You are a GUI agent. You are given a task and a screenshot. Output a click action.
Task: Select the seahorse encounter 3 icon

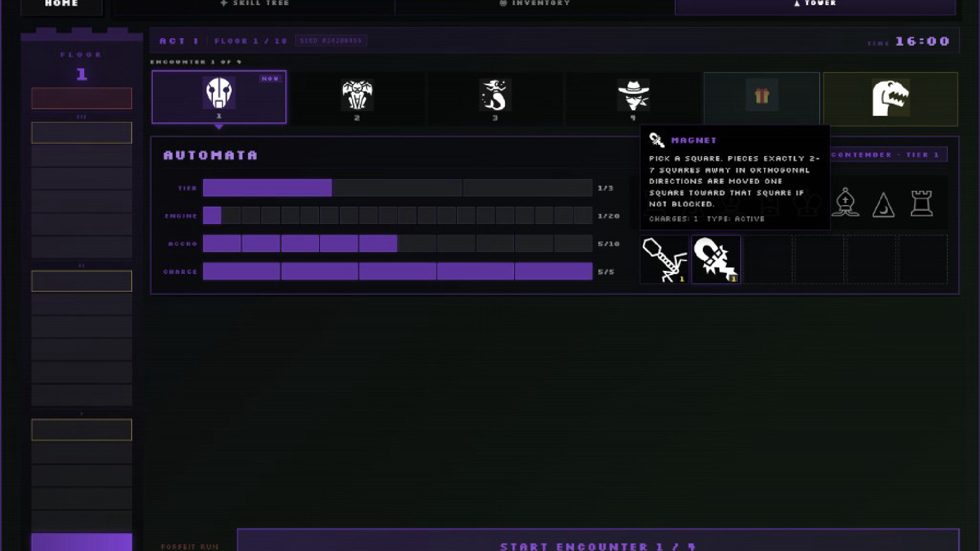pos(495,95)
